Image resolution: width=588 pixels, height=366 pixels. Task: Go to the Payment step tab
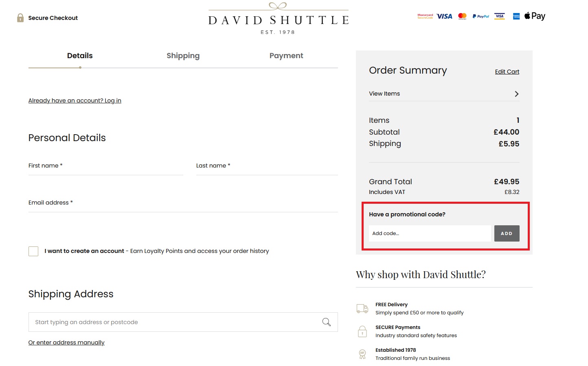286,56
